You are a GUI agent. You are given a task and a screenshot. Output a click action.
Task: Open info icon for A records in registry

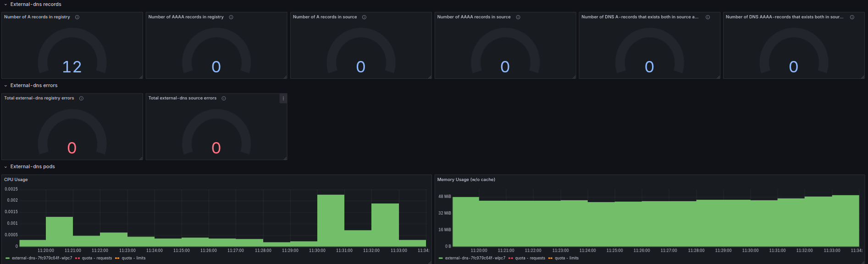(77, 17)
